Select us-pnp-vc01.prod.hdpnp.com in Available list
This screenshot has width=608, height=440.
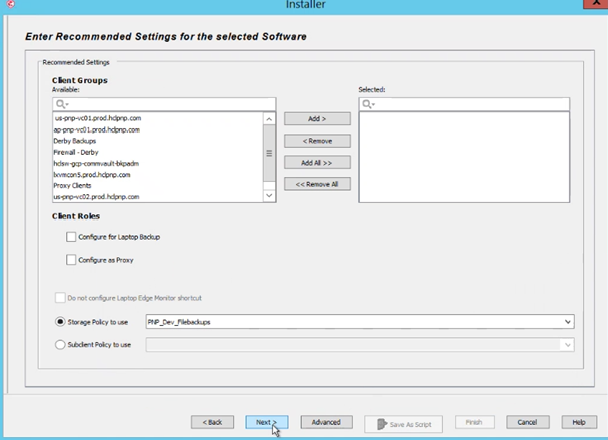point(98,118)
